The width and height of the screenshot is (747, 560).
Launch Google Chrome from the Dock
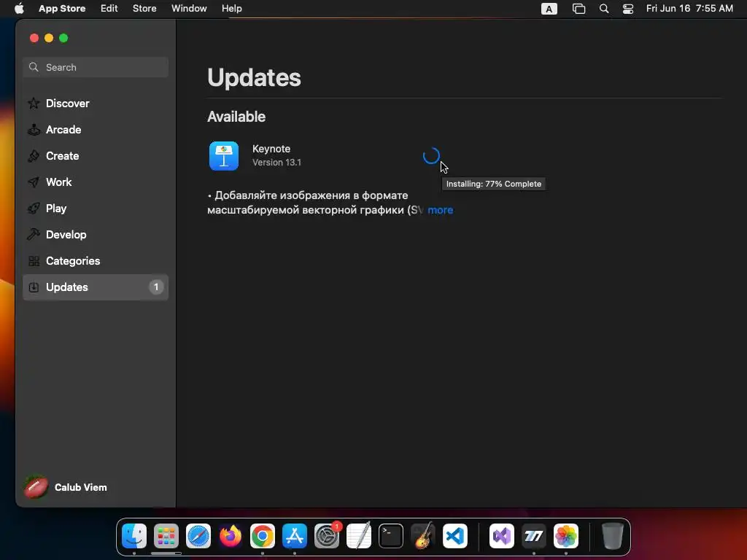pos(263,536)
